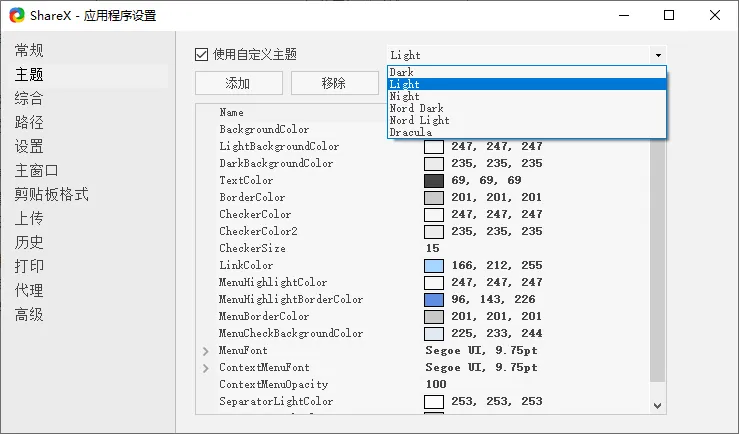Select the CheckerSize property label
Image resolution: width=739 pixels, height=434 pixels.
[x=252, y=248]
